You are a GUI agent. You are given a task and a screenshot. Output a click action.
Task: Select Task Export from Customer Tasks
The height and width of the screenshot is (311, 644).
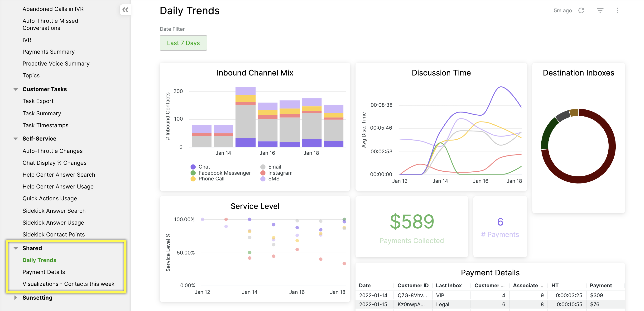(x=38, y=101)
